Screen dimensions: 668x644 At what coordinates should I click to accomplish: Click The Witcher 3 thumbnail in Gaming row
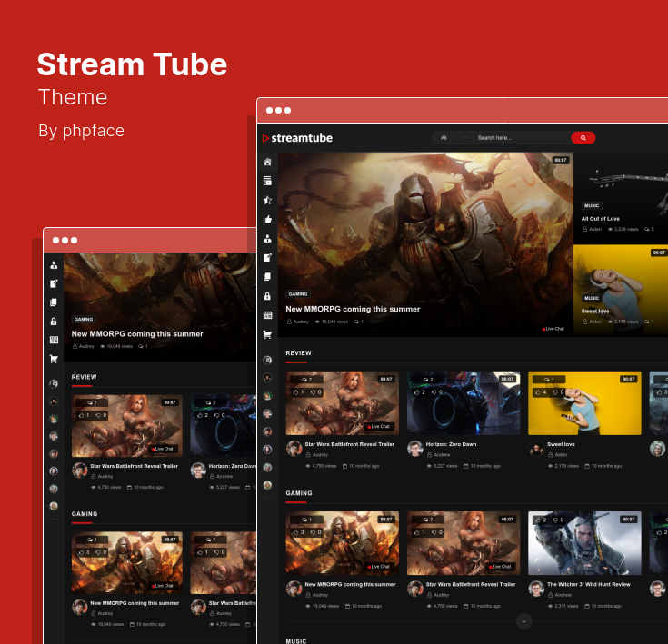(x=584, y=543)
